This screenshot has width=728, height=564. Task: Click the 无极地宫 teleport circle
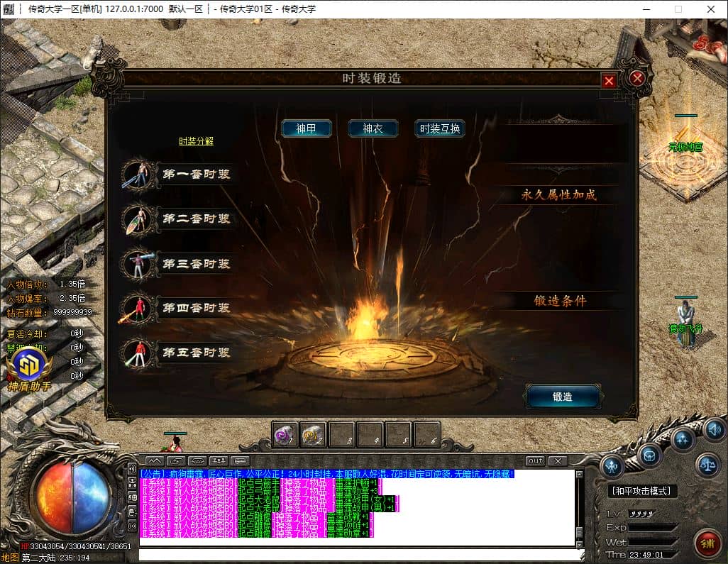[x=685, y=160]
